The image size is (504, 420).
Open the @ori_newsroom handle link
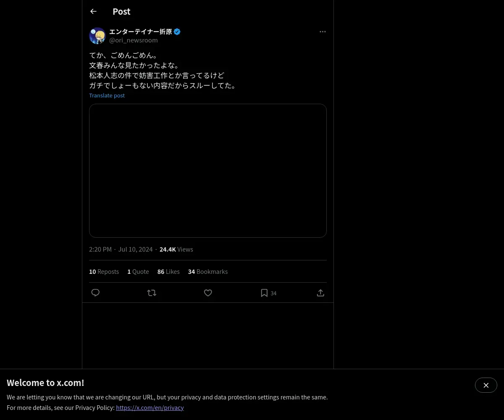point(134,40)
